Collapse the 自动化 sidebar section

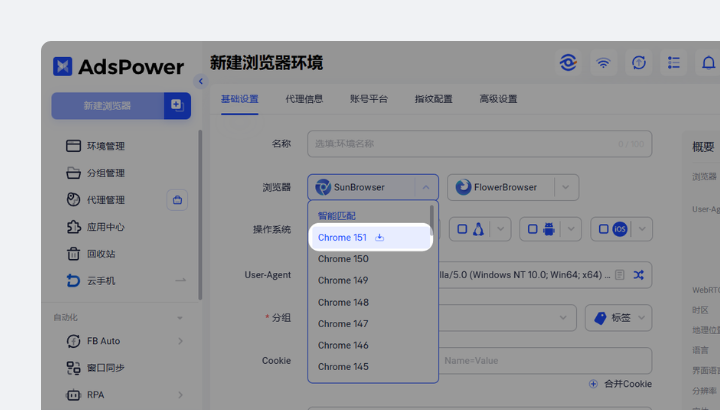point(180,318)
